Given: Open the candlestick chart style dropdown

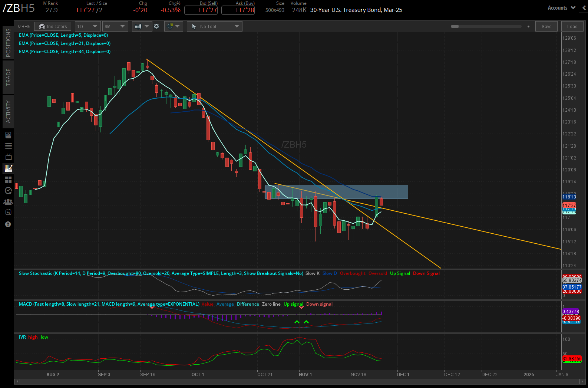Looking at the screenshot, I should 142,26.
